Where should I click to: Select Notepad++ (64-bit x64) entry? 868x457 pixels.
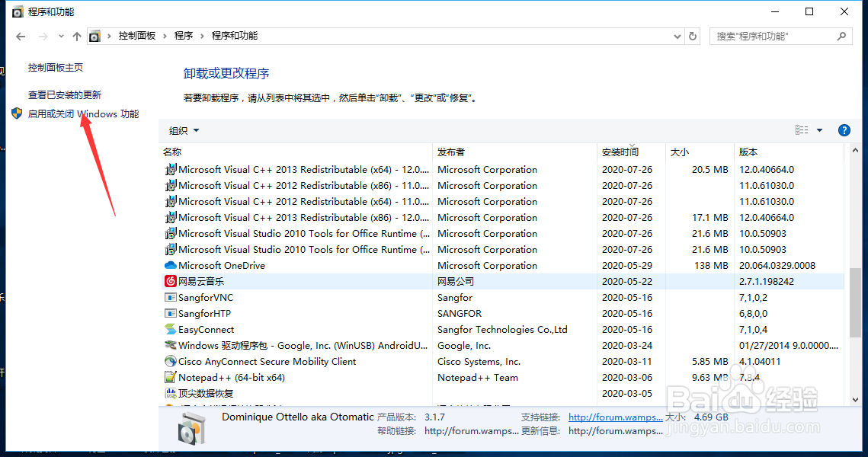[x=232, y=378]
